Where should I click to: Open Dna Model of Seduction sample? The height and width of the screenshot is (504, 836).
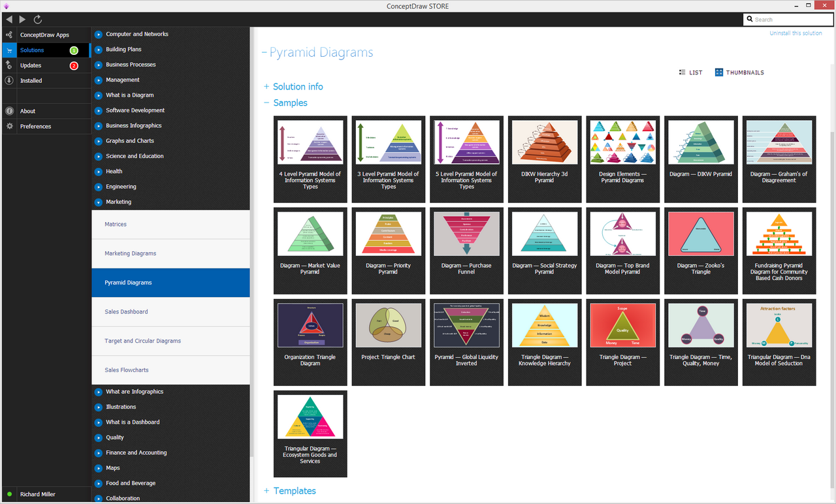coord(779,342)
